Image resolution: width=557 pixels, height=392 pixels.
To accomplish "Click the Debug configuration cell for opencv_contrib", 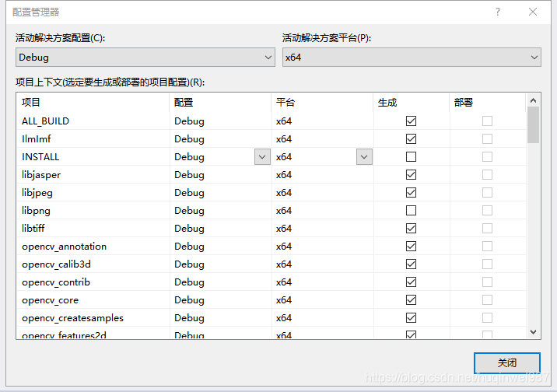I will click(220, 282).
